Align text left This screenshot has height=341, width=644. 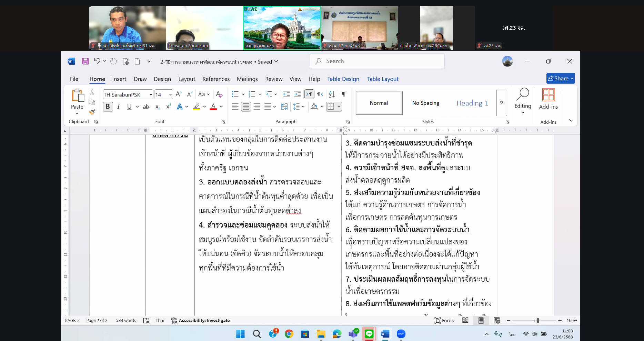click(x=235, y=107)
